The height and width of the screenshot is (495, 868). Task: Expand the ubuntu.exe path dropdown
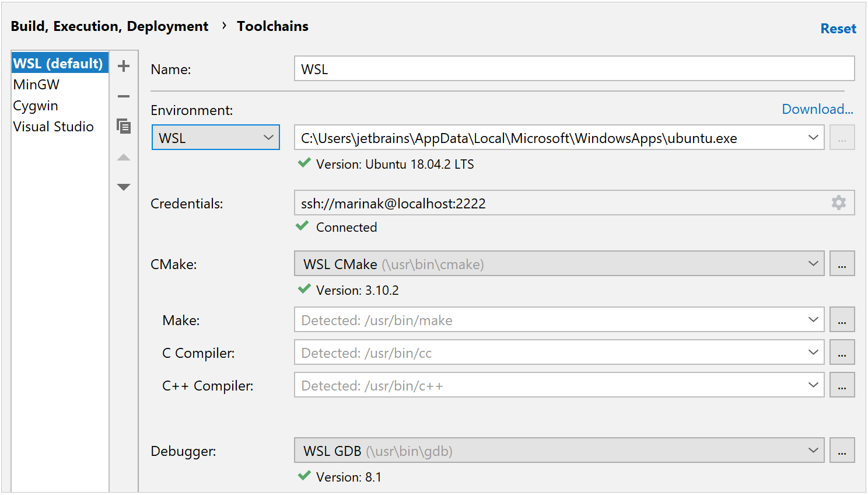(x=813, y=138)
